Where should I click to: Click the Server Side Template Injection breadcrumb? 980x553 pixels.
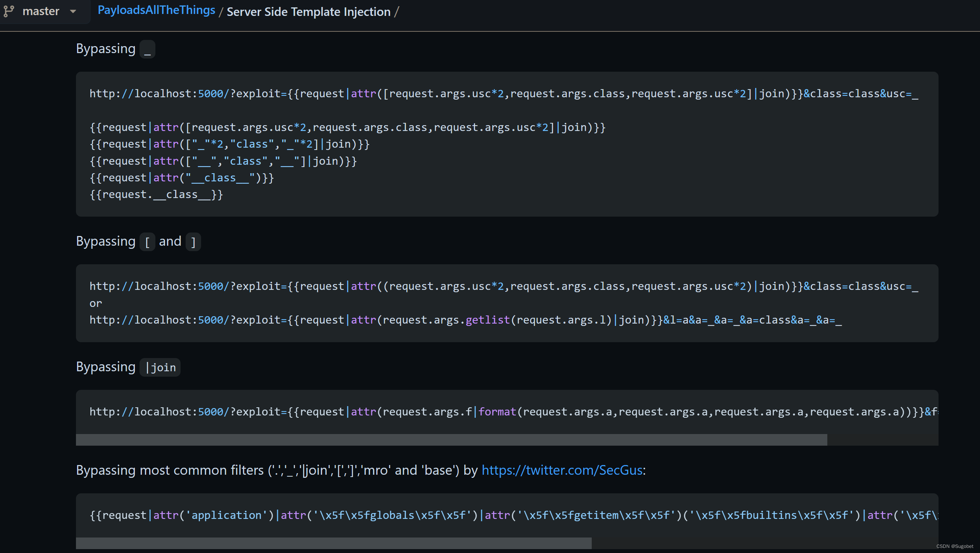[308, 12]
